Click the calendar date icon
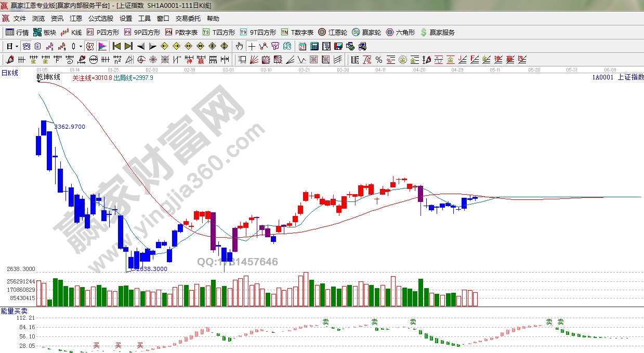The image size is (644, 353). click(303, 46)
